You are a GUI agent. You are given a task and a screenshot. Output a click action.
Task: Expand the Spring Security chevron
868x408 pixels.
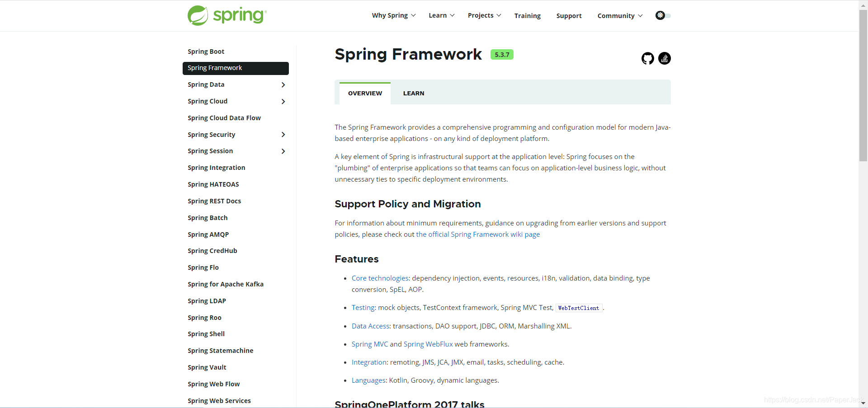point(283,135)
